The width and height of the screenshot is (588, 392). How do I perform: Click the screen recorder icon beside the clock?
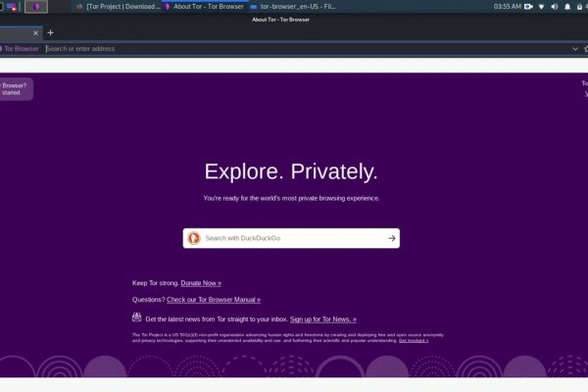[528, 6]
